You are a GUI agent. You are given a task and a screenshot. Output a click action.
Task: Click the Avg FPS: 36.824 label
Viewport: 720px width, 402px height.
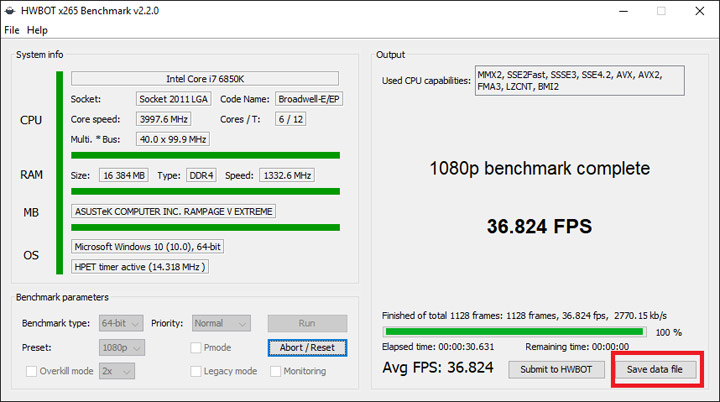click(x=438, y=368)
